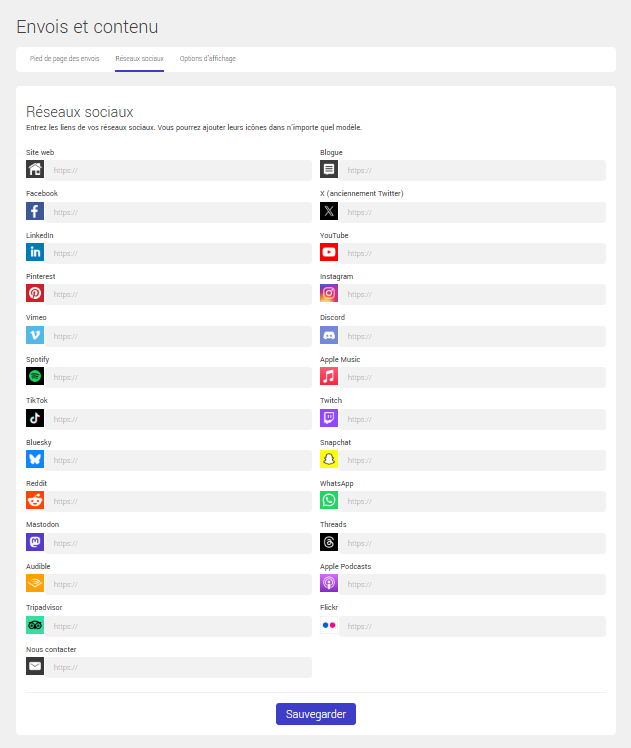Focus the Site web URL field
This screenshot has width=631, height=748.
178,170
